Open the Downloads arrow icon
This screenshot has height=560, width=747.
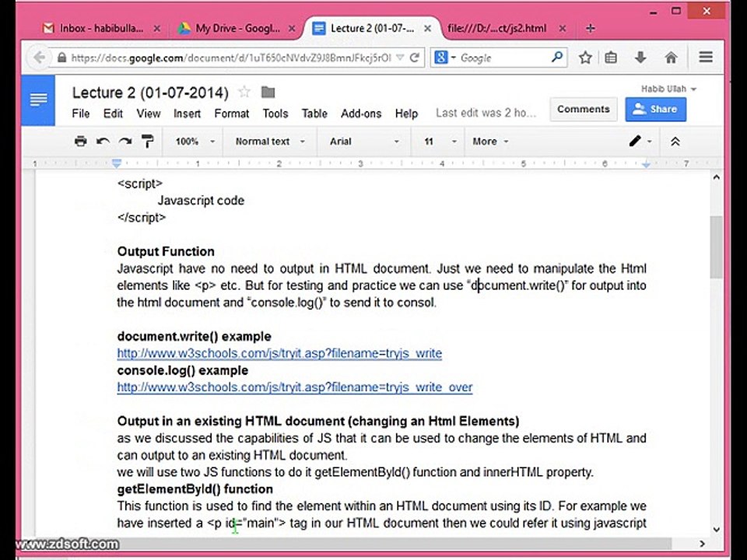(x=640, y=58)
